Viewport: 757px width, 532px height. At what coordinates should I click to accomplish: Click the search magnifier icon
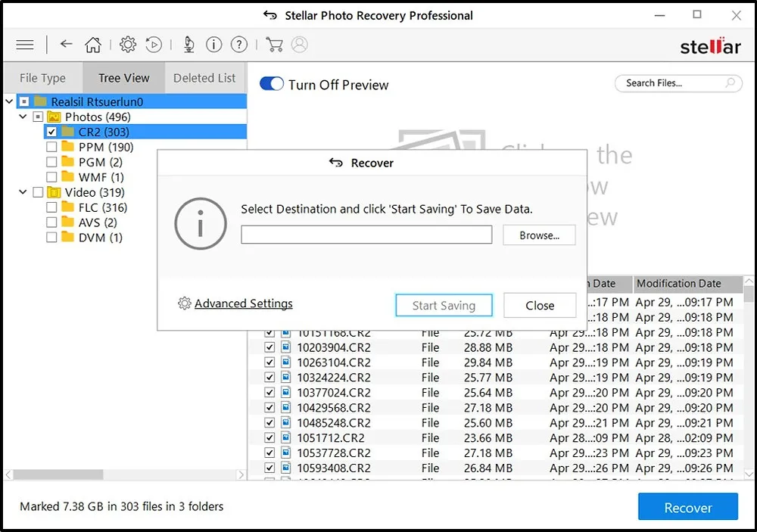731,82
